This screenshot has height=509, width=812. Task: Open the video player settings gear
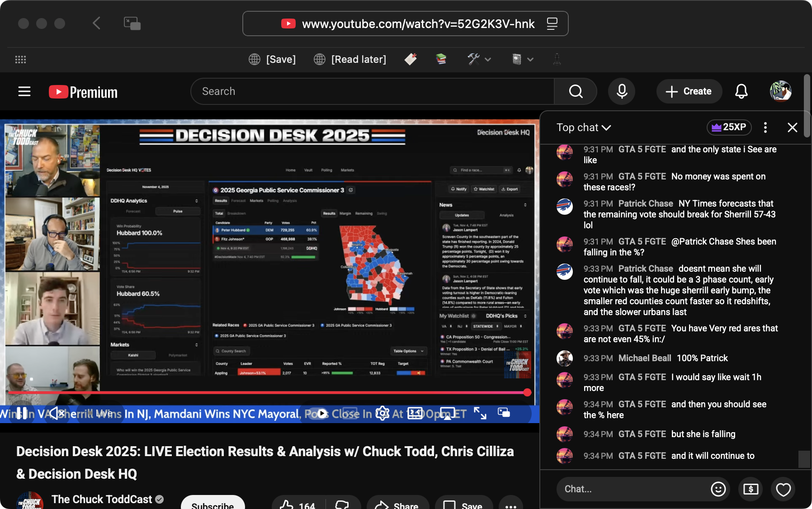pos(382,413)
